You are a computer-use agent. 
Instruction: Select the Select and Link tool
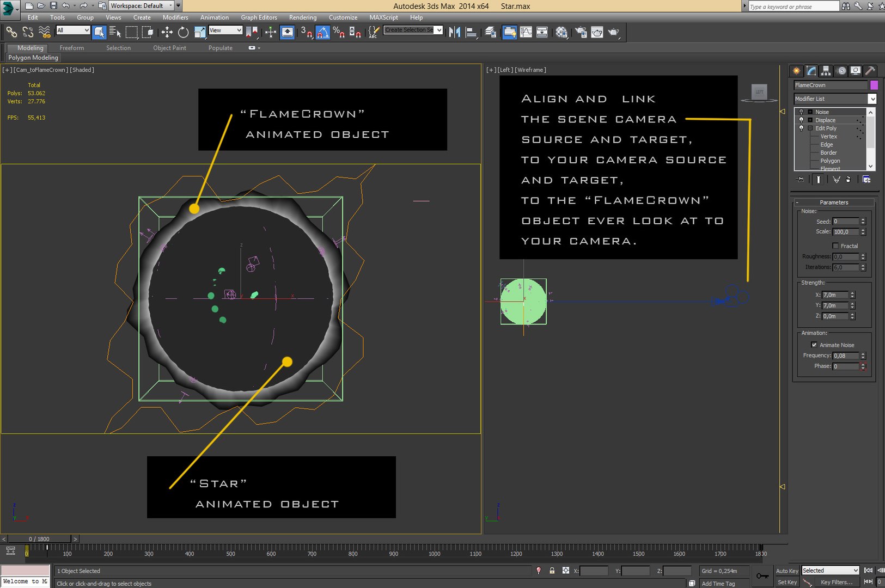(11, 32)
